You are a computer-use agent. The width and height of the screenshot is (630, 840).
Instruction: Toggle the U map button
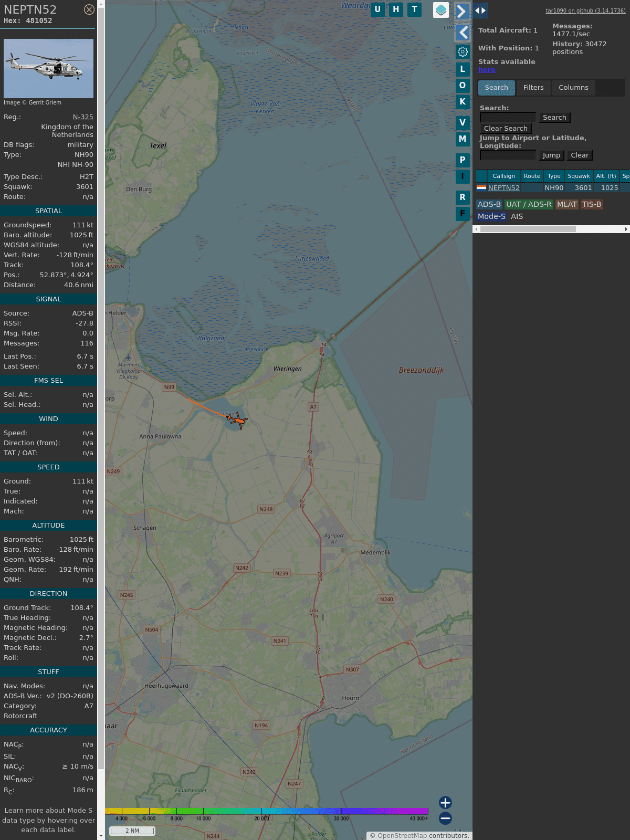click(x=377, y=9)
